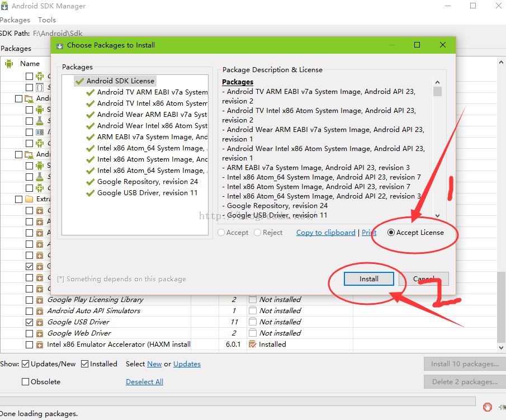Toggle the Installed show checkbox
Image resolution: width=506 pixels, height=420 pixels.
pos(84,364)
